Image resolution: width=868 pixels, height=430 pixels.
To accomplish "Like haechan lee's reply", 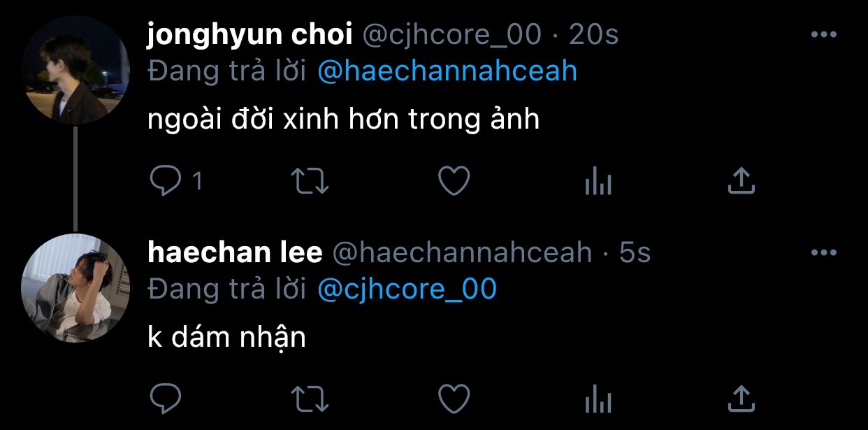I will (454, 399).
